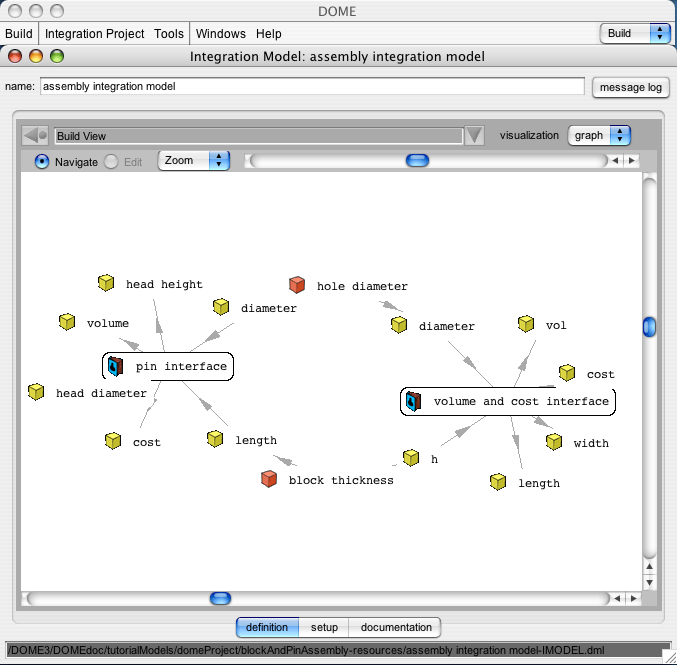Viewport: 677px width, 665px height.
Task: Select the yellow width parameter cube
Action: pos(554,442)
